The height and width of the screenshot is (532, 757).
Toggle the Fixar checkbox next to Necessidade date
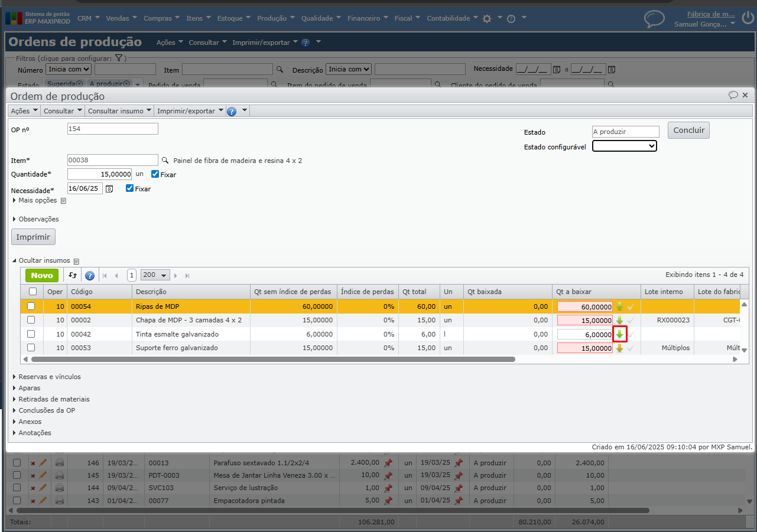129,188
